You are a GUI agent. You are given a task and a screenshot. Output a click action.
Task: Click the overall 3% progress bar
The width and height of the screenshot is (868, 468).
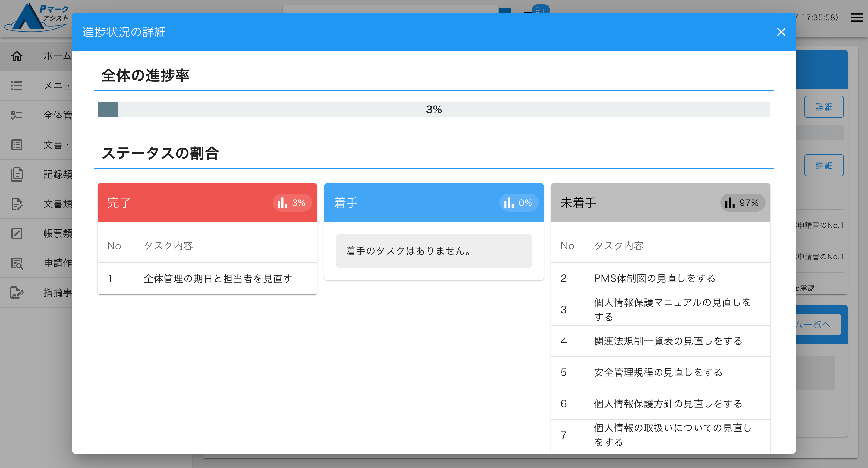point(434,109)
